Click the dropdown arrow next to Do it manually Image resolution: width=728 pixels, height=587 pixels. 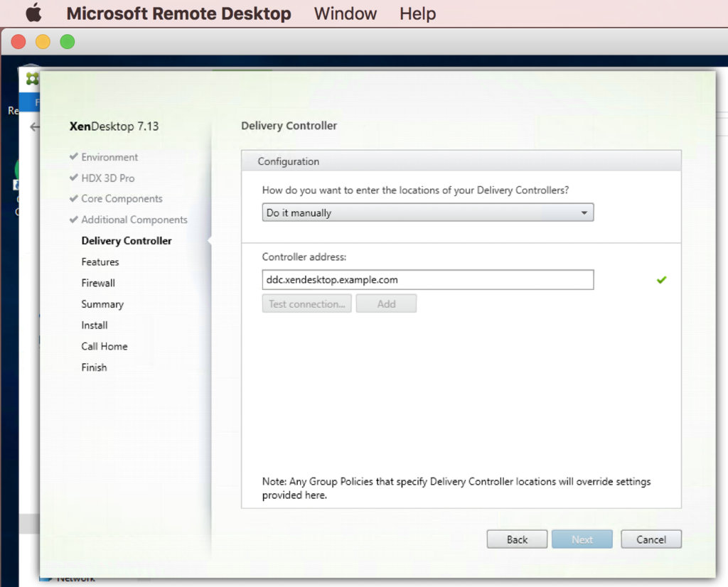(584, 212)
